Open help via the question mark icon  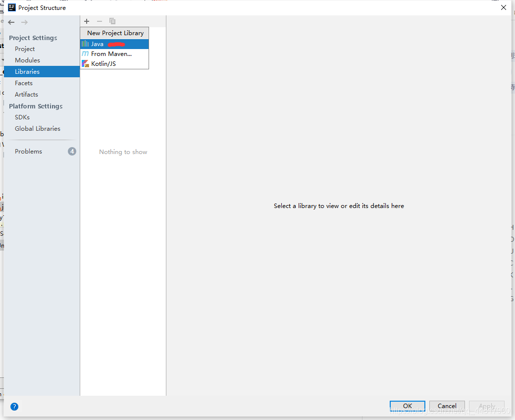pyautogui.click(x=14, y=406)
